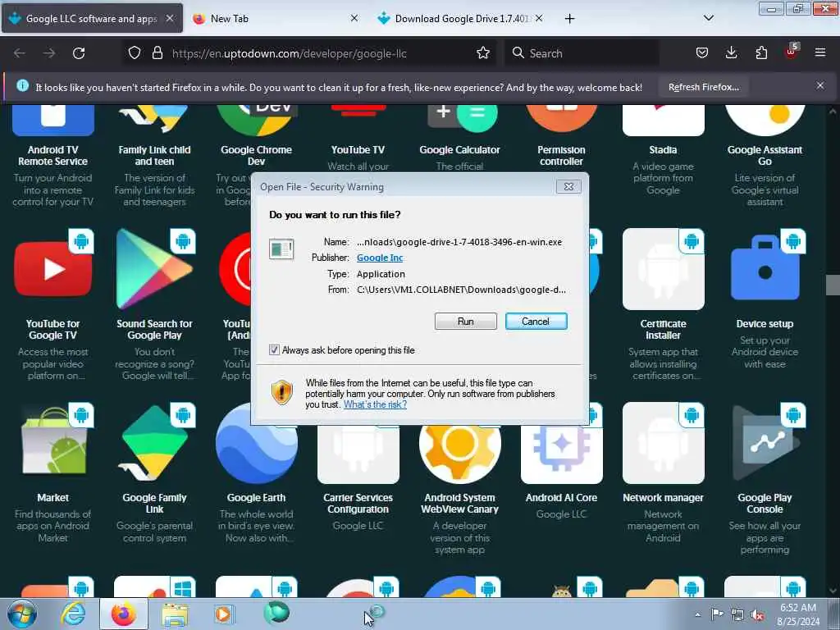The width and height of the screenshot is (840, 630).
Task: Click the uptodown URL address field
Action: pos(290,53)
